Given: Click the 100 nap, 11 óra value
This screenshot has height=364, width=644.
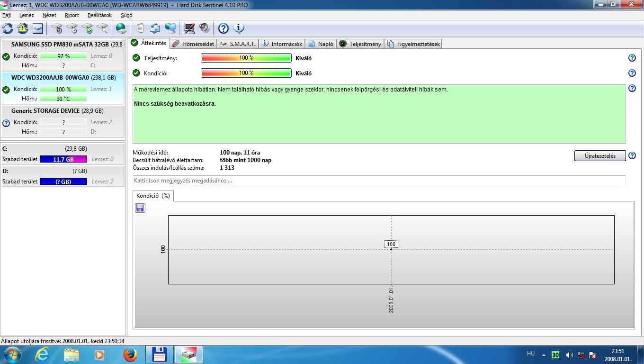Looking at the screenshot, I should pos(240,153).
